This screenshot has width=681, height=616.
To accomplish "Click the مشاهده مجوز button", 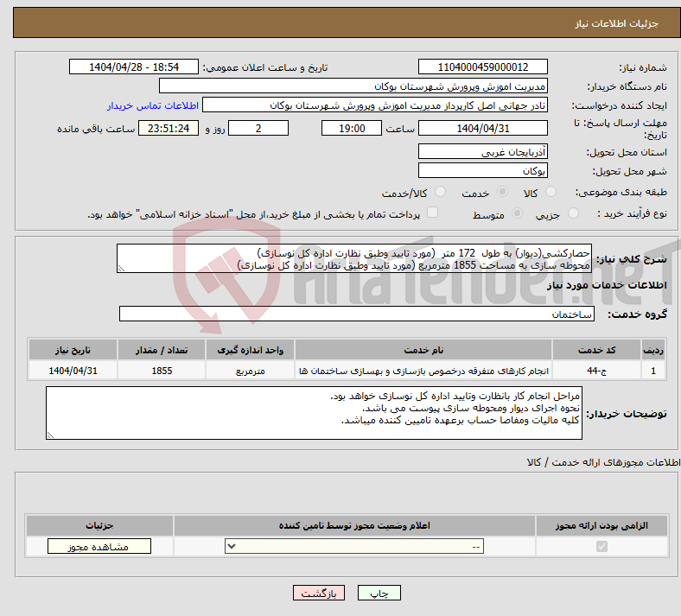I will point(99,547).
